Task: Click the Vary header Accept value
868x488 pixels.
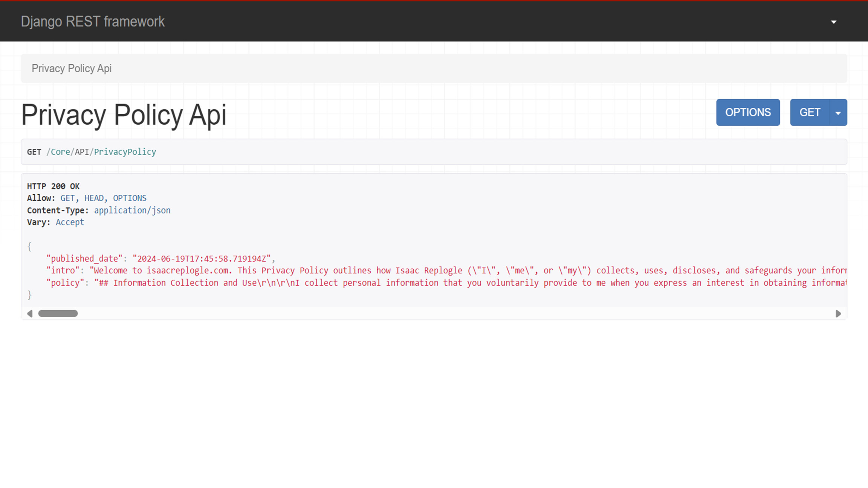Action: tap(70, 222)
